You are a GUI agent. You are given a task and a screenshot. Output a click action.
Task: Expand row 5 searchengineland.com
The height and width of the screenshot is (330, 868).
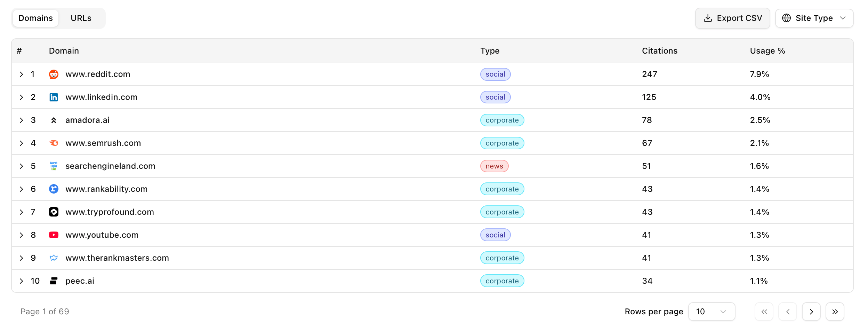coord(21,166)
